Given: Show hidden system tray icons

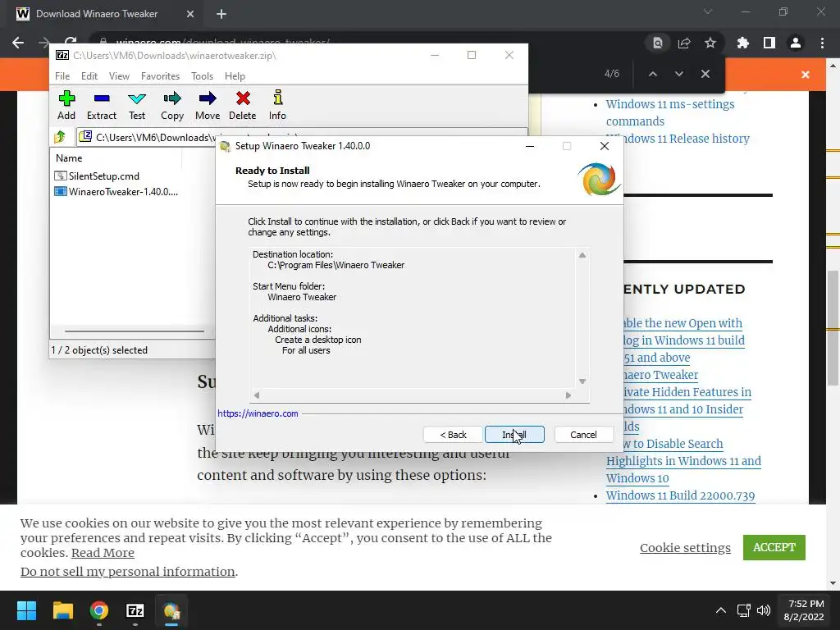Looking at the screenshot, I should (x=721, y=610).
